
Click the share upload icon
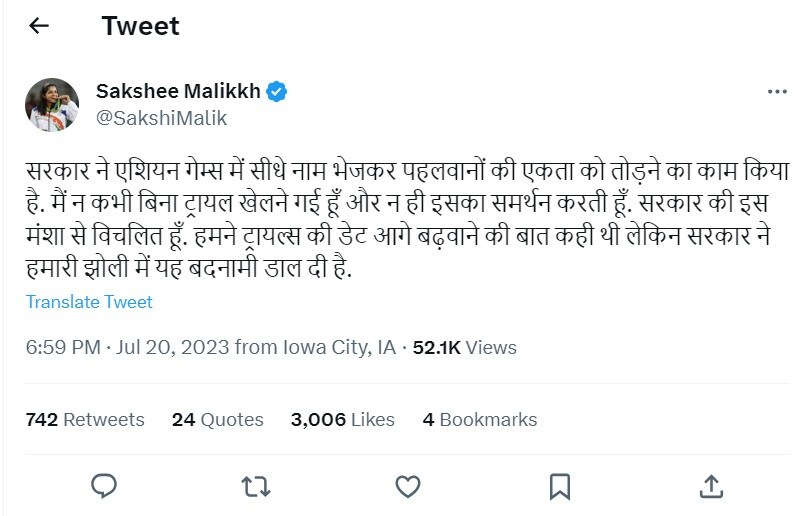click(x=711, y=486)
